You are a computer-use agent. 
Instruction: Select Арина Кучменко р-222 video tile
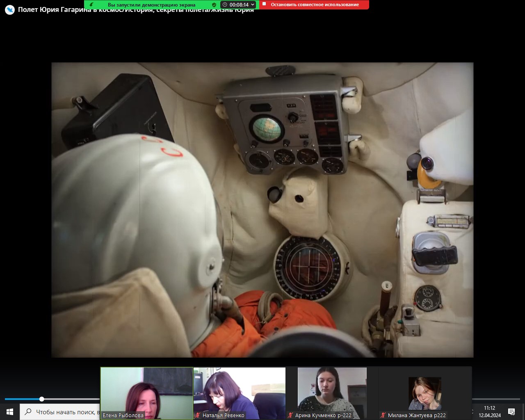point(332,393)
